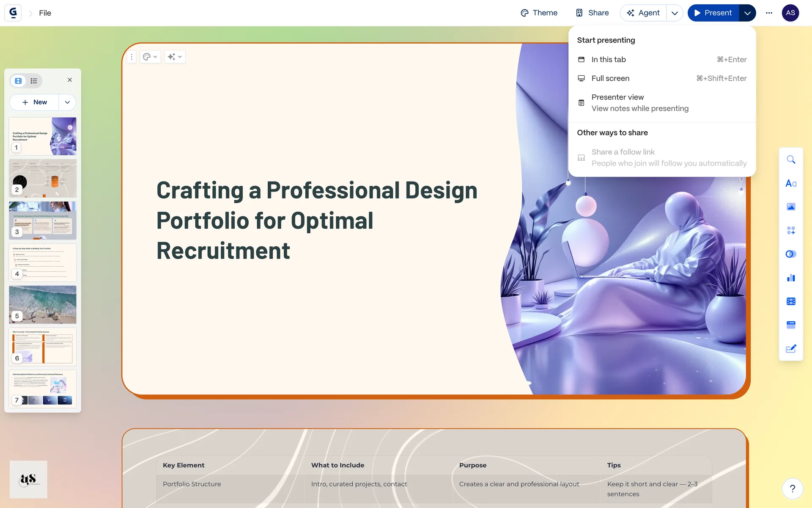The width and height of the screenshot is (812, 508).
Task: Open charts icon in right sidebar
Action: (x=791, y=278)
